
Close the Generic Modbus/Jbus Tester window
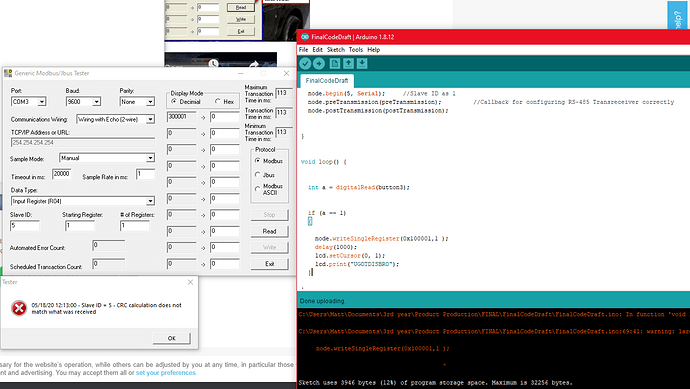pos(286,73)
